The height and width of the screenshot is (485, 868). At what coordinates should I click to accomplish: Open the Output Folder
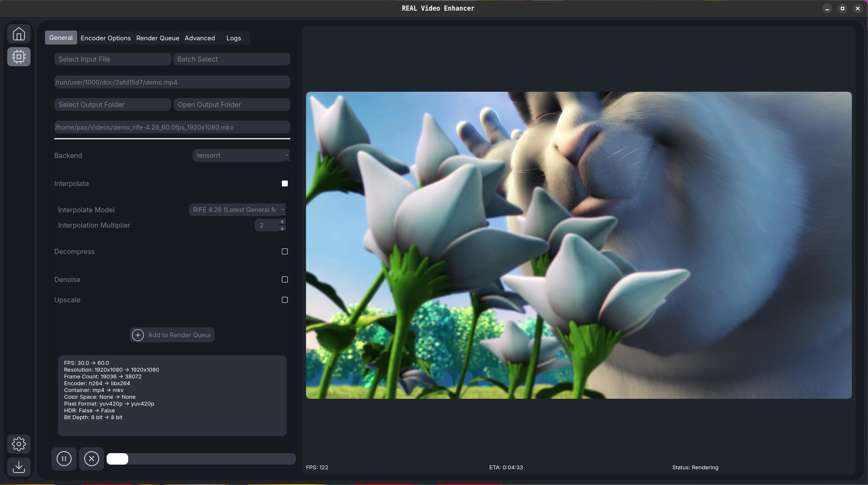[x=231, y=104]
